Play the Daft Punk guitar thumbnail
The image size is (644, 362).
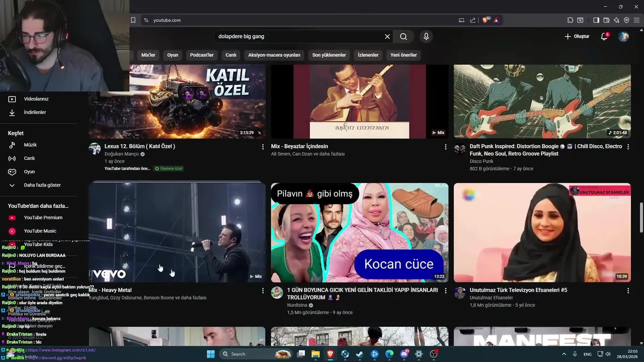point(542,101)
